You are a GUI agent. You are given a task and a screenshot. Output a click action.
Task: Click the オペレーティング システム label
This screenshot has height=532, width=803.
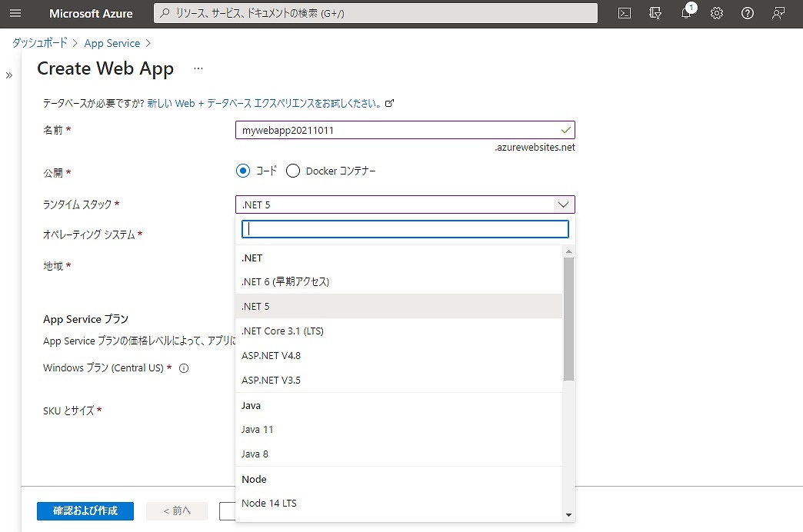[88, 234]
